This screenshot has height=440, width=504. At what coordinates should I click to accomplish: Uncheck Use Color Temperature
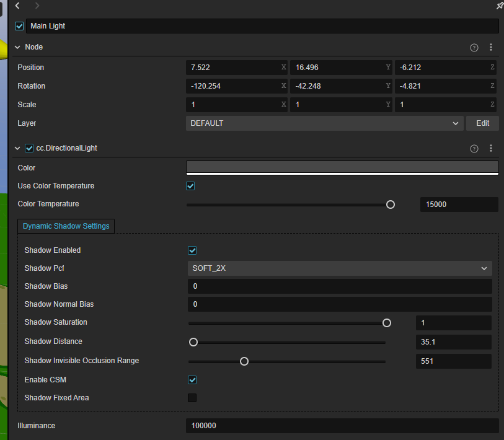[x=191, y=186]
